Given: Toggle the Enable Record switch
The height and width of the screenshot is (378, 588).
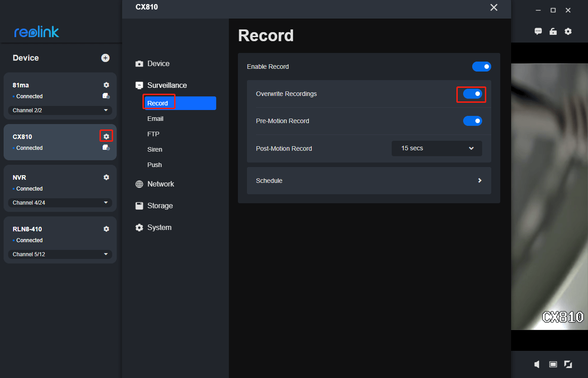Looking at the screenshot, I should click(482, 67).
